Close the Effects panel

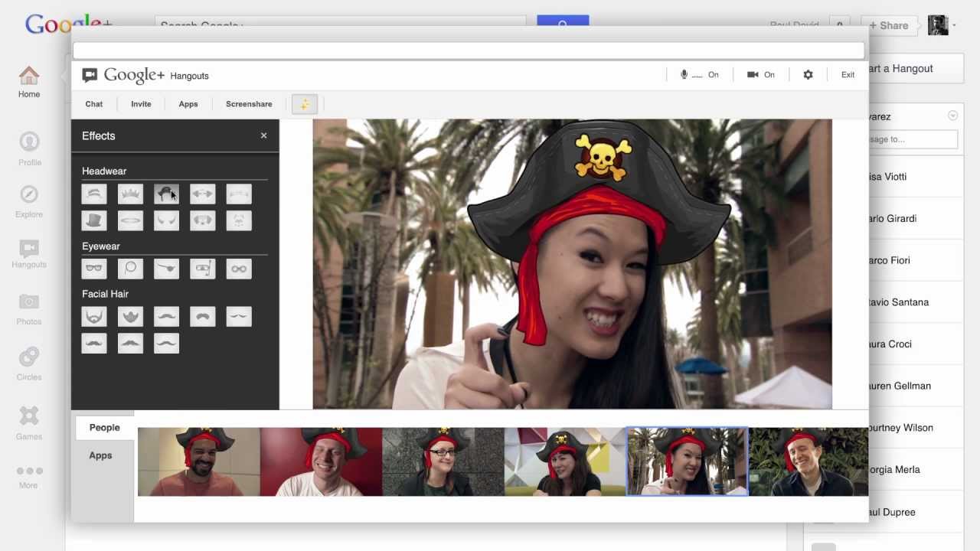point(263,135)
